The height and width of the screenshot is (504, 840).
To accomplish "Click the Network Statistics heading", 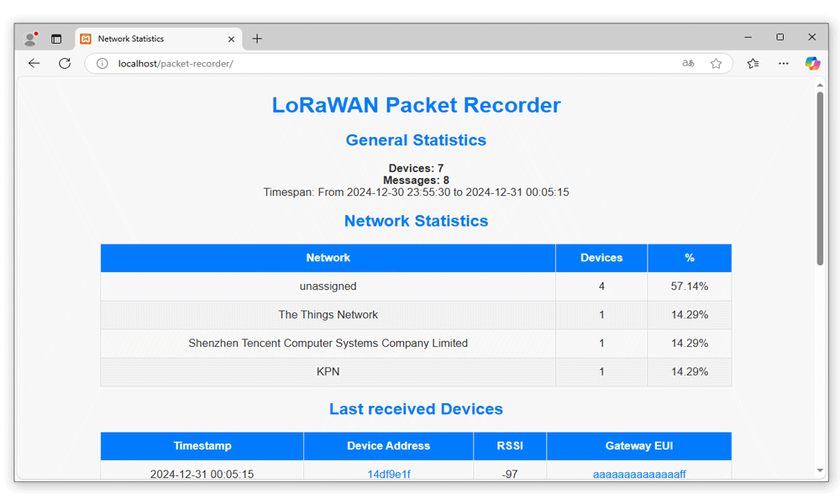I will coord(417,221).
